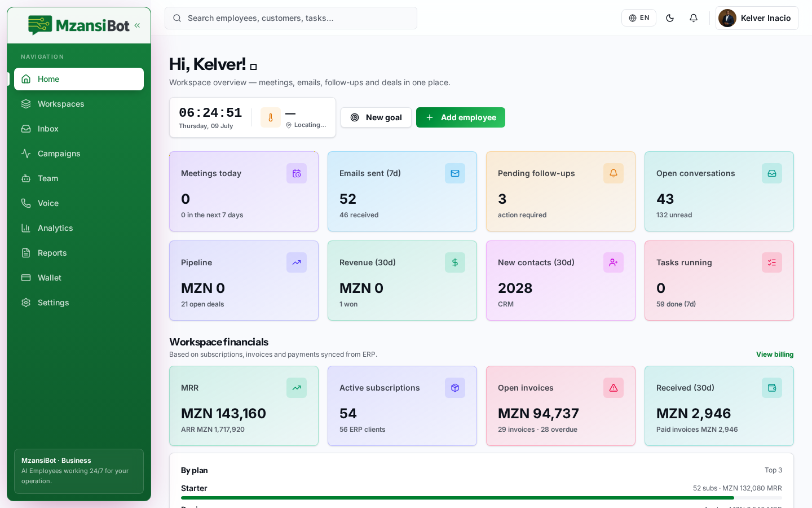Click the envelope icon on Emails sent

point(455,173)
